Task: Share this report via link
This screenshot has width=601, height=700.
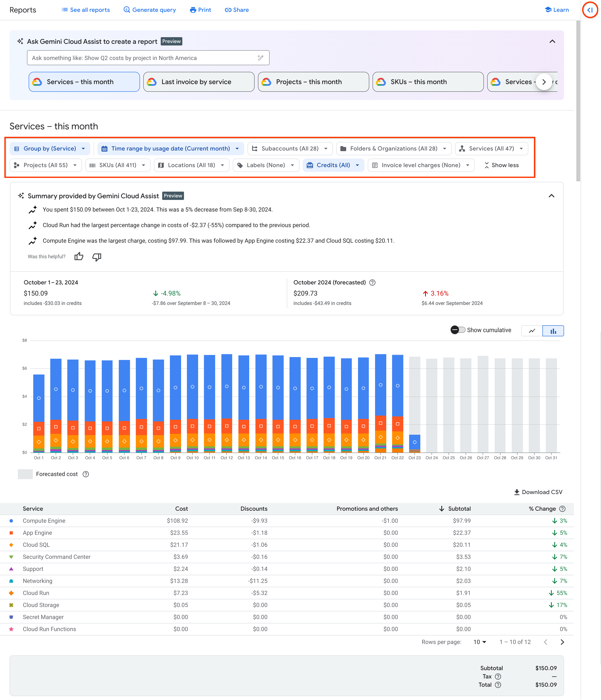Action: [x=237, y=10]
